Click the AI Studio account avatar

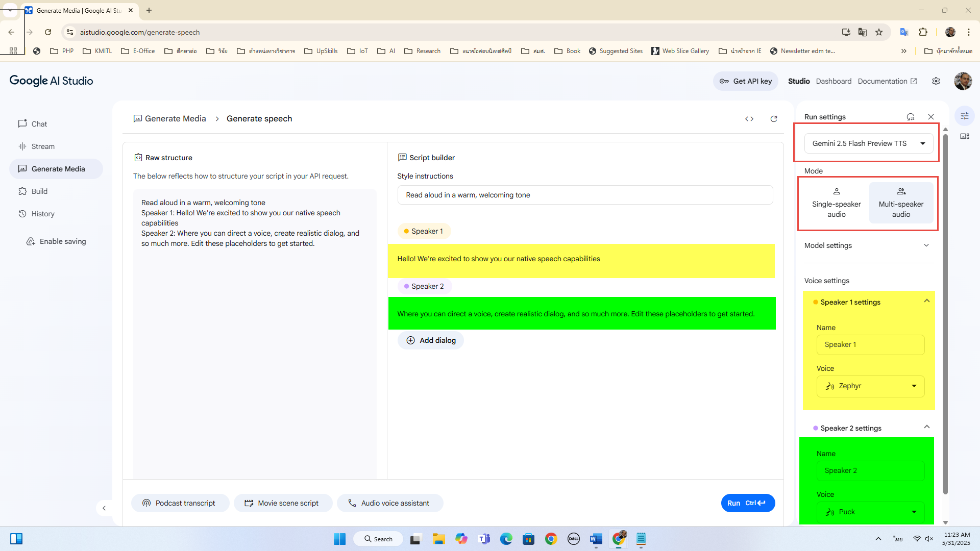pos(963,81)
